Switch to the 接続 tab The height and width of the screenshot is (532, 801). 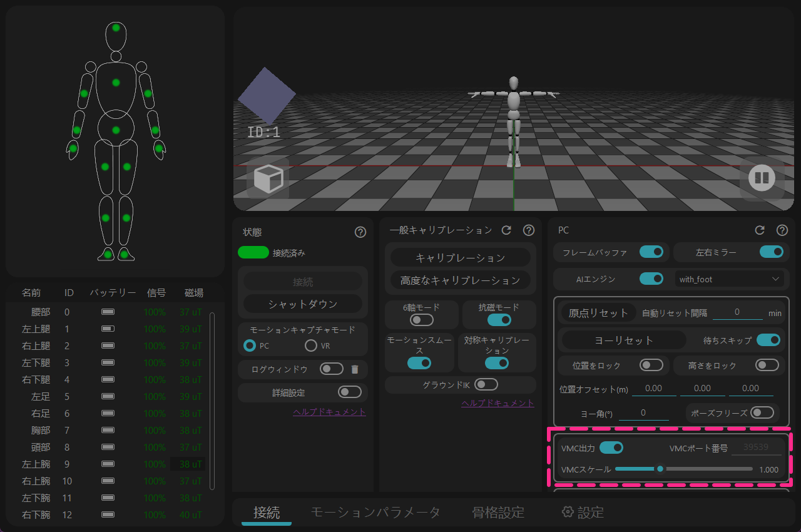[267, 512]
